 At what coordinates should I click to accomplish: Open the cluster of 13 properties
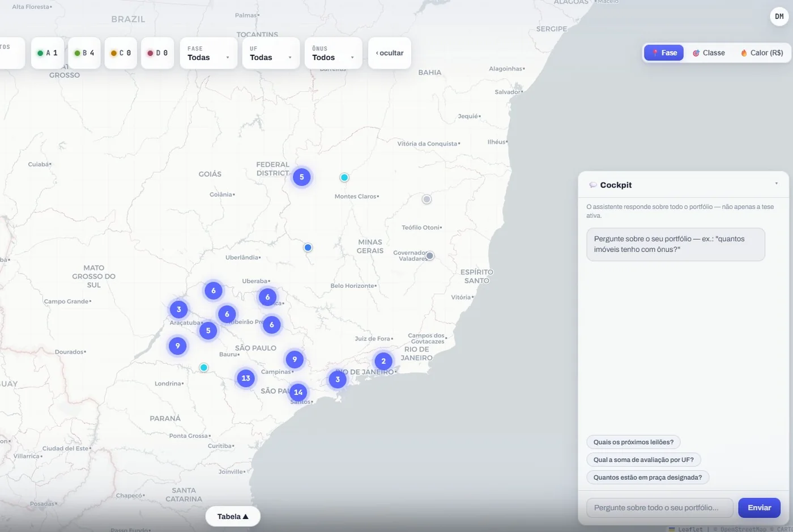click(x=246, y=378)
